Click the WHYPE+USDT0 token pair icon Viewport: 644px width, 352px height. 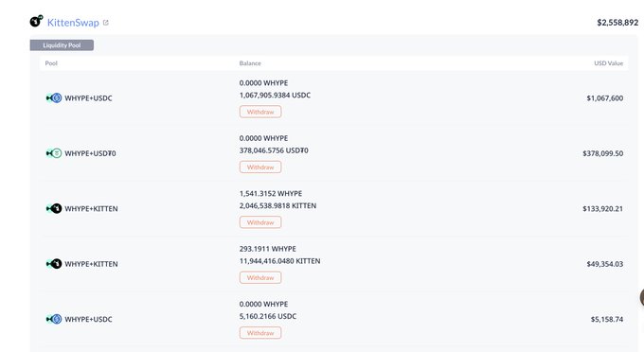coord(54,153)
